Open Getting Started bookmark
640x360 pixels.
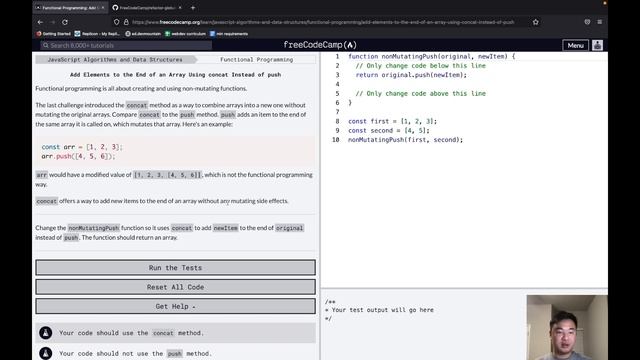[53, 34]
